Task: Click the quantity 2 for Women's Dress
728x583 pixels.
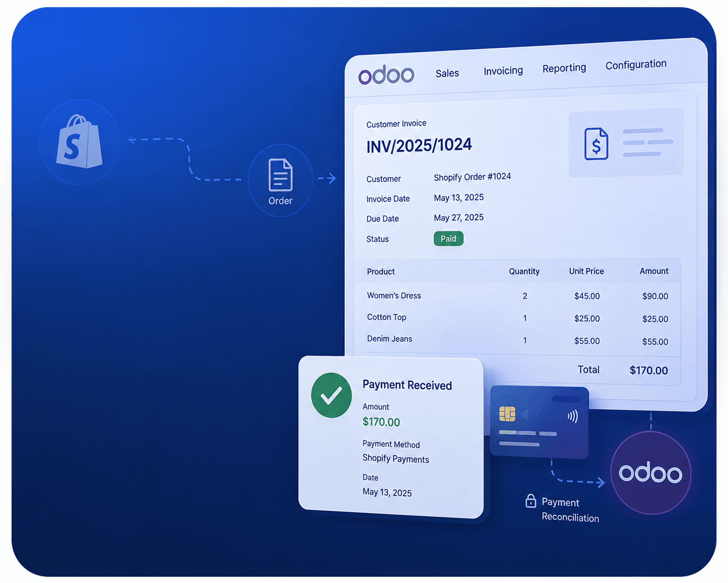Action: (525, 296)
